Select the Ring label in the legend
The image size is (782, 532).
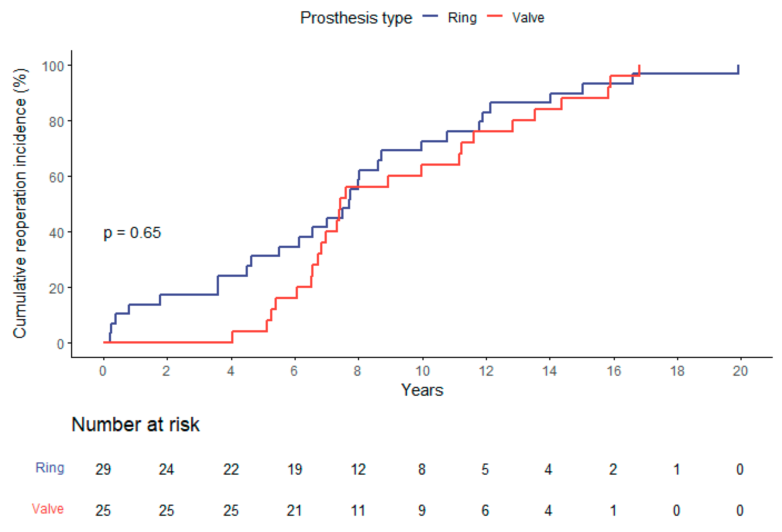[462, 18]
